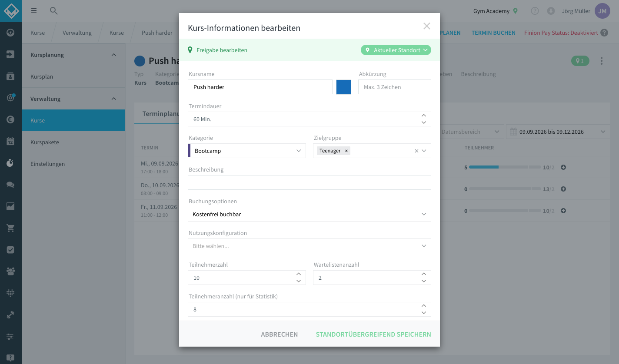619x364 pixels.
Task: Open the search magnifier in the top bar
Action: [53, 11]
